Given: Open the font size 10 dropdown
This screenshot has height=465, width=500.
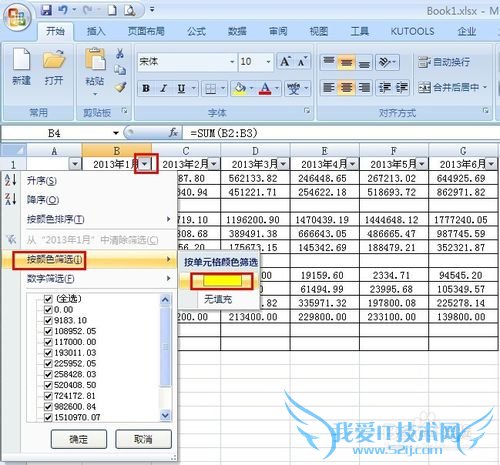Looking at the screenshot, I should [x=268, y=62].
